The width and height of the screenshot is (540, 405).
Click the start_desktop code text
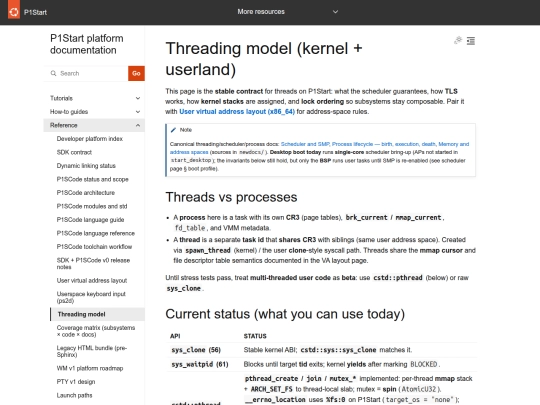click(x=191, y=160)
